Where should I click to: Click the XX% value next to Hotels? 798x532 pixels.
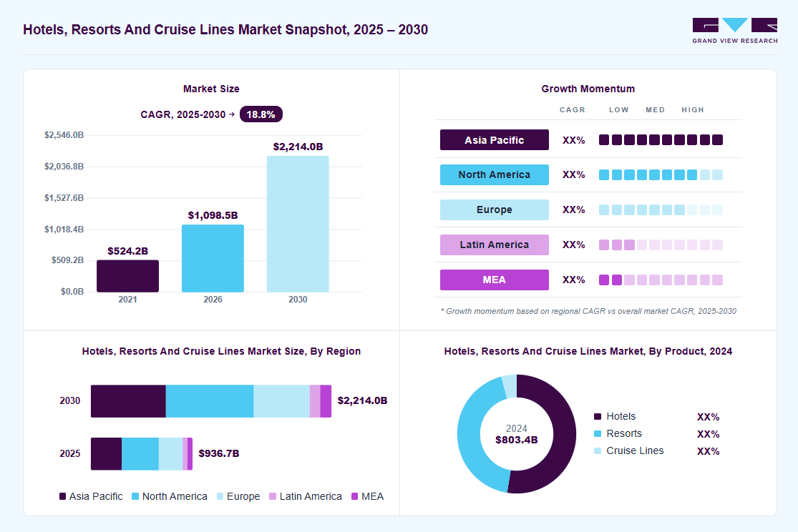click(708, 417)
